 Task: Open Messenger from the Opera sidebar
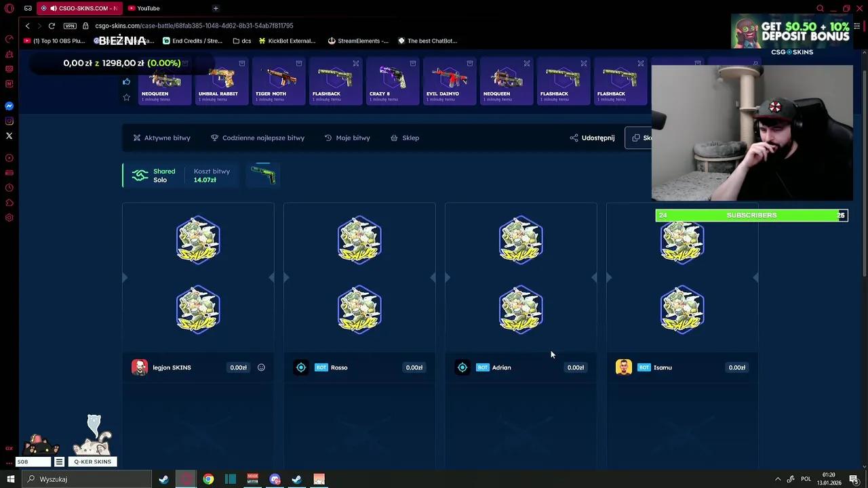click(x=9, y=106)
